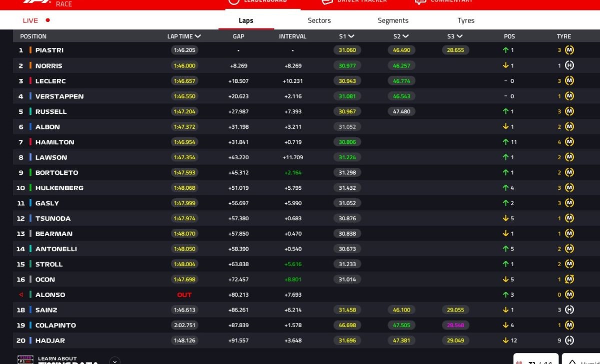Click Hulkenberg's tyre compound icon

pyautogui.click(x=569, y=188)
